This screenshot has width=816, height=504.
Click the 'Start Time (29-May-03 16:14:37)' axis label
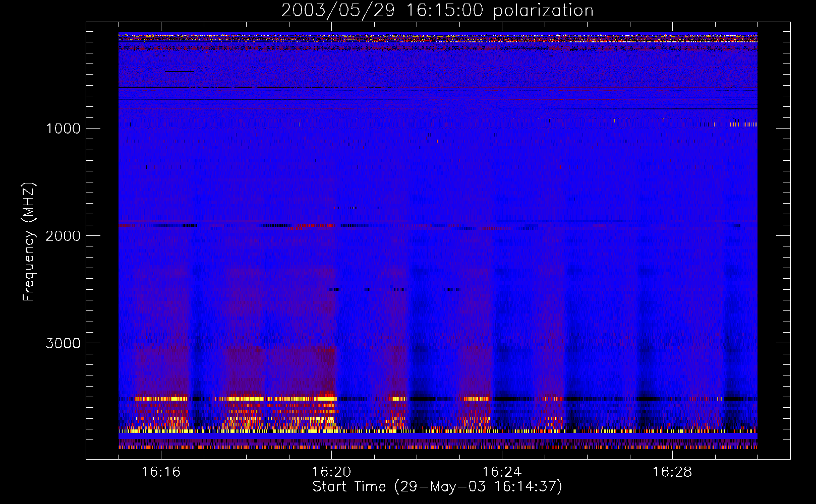437,487
